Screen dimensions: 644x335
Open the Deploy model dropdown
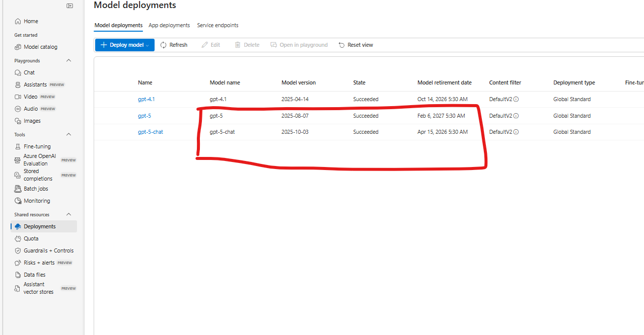tap(125, 45)
